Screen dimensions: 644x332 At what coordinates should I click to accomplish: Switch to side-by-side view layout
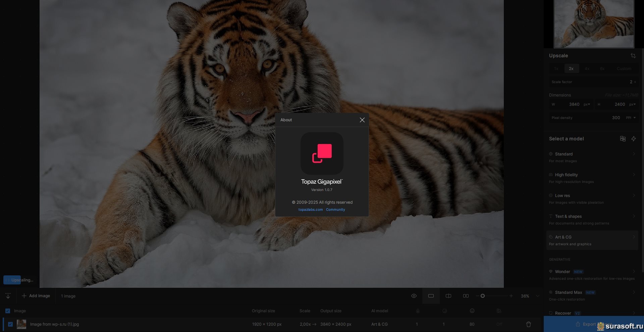tap(466, 296)
